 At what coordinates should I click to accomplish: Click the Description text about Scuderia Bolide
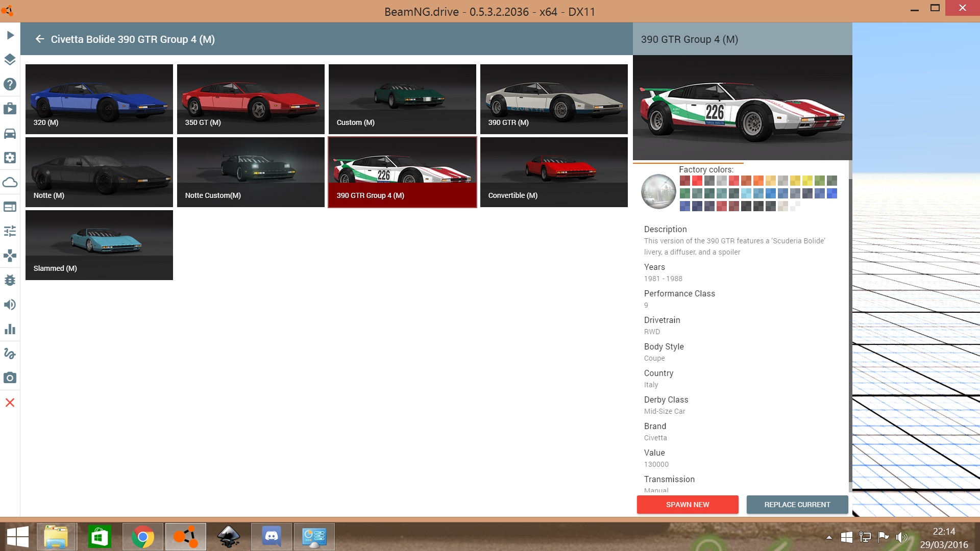click(x=734, y=246)
